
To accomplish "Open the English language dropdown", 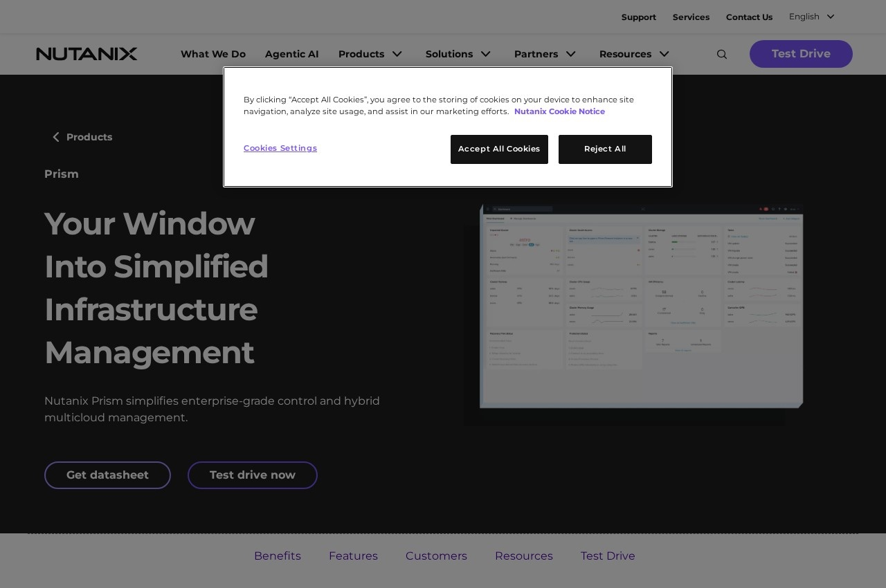I will pos(812,17).
